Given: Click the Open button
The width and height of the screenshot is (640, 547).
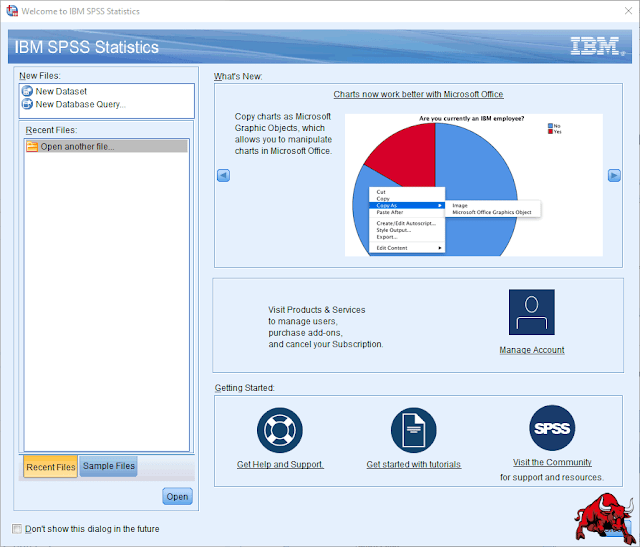Looking at the screenshot, I should point(177,496).
